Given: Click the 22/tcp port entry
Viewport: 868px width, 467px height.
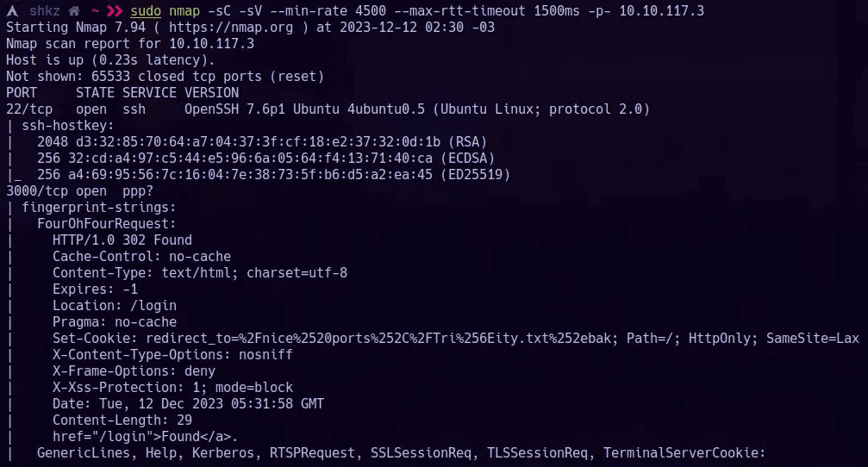Looking at the screenshot, I should click(x=28, y=109).
